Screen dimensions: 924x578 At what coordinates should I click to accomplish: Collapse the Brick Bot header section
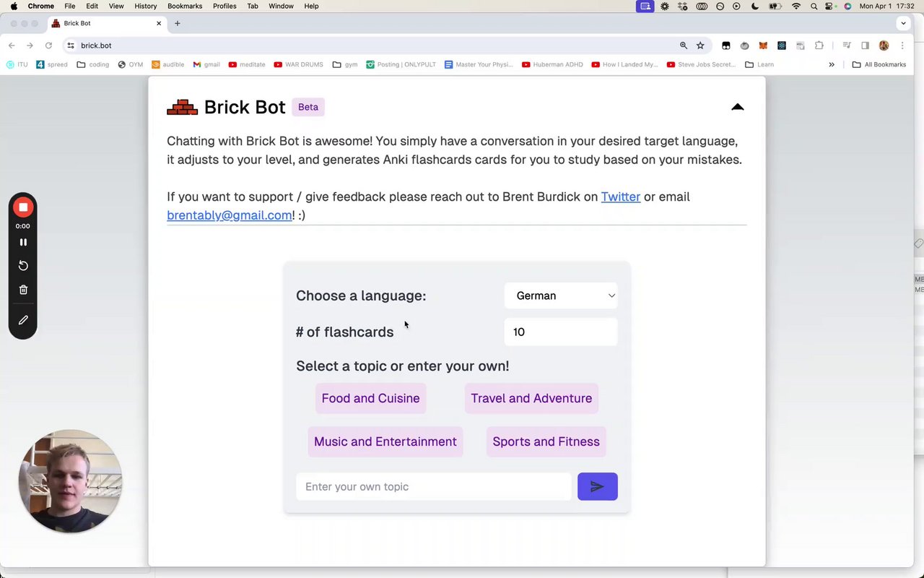point(737,107)
